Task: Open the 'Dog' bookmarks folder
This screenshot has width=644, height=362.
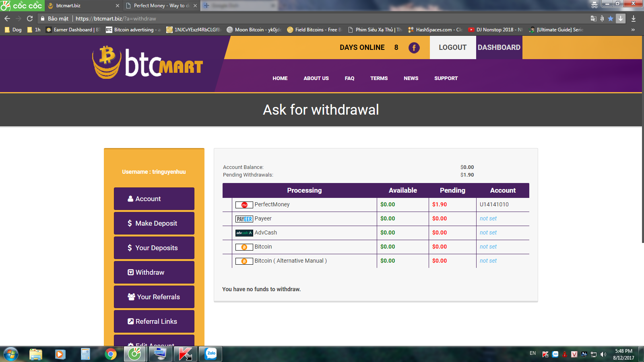Action: coord(13,30)
